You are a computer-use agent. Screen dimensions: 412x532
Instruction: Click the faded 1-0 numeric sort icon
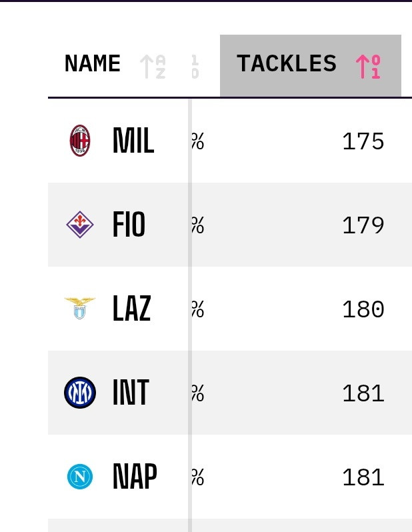click(195, 66)
